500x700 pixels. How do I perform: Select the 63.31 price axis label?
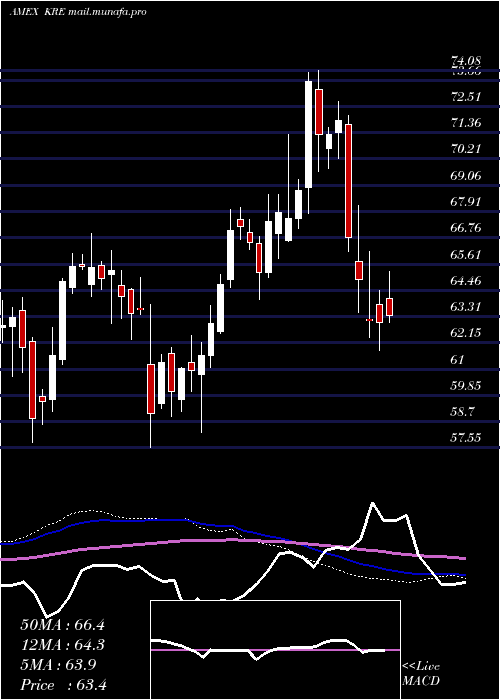click(x=466, y=306)
